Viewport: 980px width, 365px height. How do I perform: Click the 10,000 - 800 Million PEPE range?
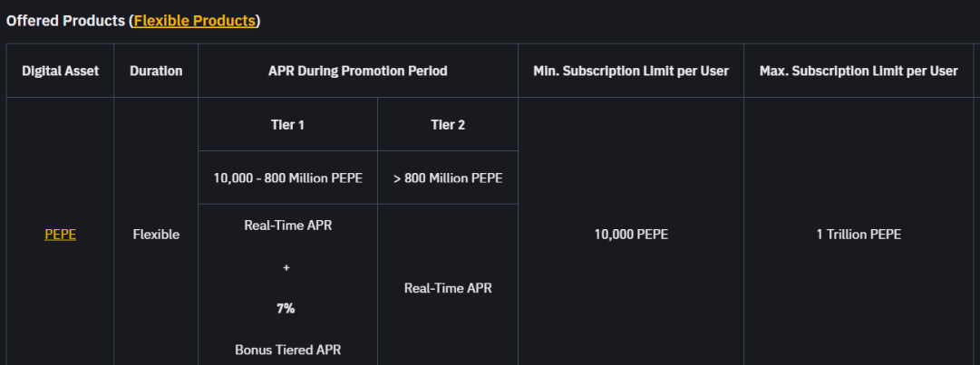coord(287,178)
